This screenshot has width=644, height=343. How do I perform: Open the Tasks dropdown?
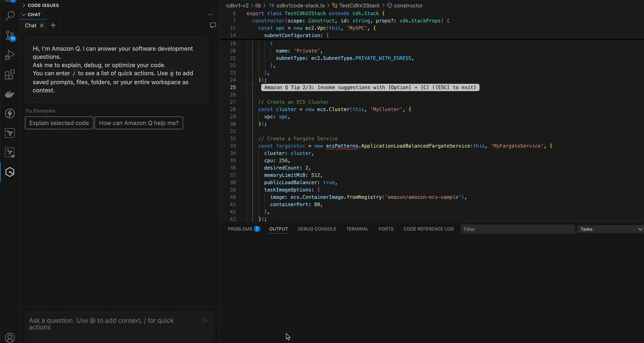[x=610, y=229]
